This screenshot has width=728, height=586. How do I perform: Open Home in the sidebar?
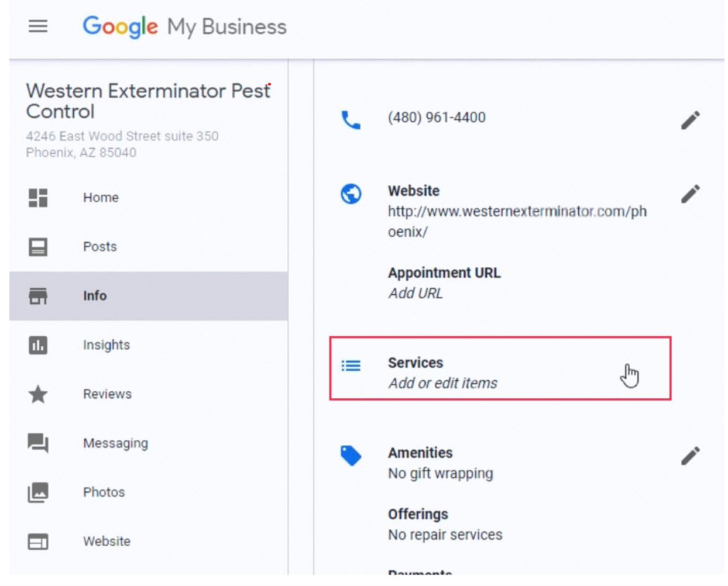(149, 198)
